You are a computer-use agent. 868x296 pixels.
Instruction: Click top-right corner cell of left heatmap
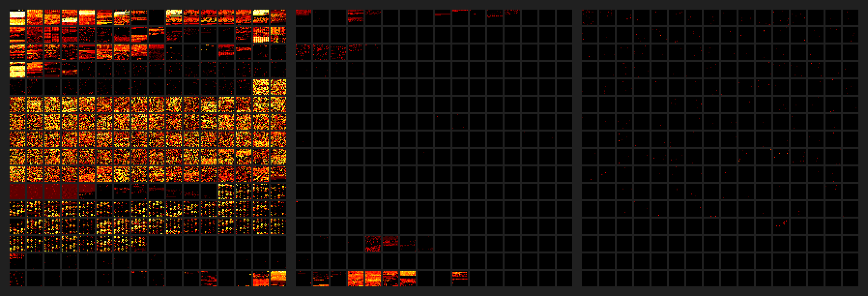(x=278, y=17)
